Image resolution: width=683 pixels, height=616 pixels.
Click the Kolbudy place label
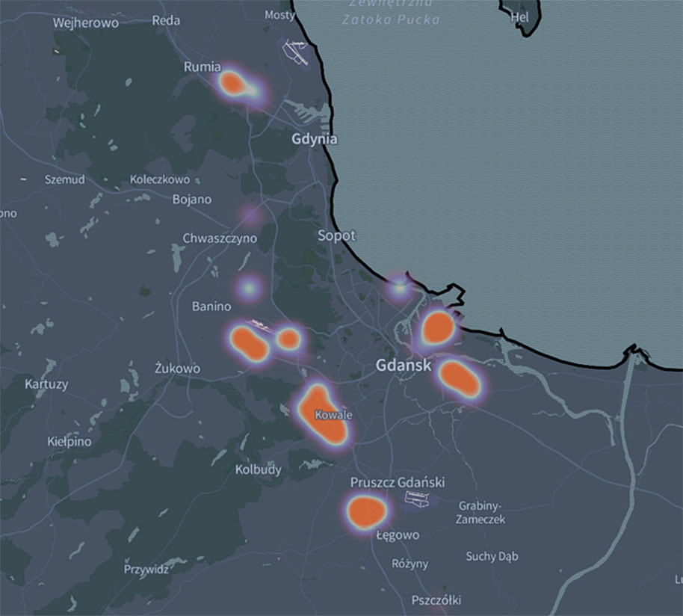[259, 469]
